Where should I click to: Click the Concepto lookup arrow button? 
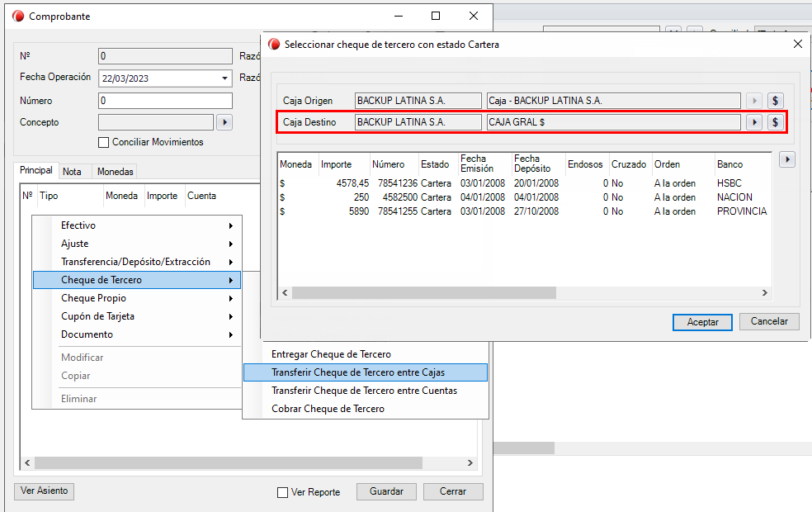pyautogui.click(x=224, y=122)
